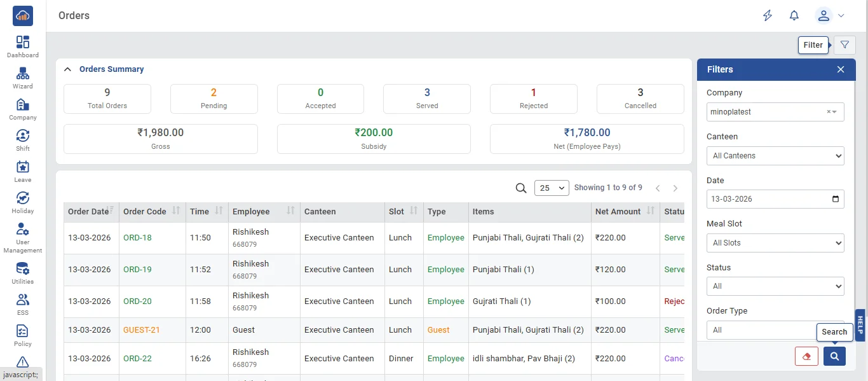Open the Shift sidebar item

[x=23, y=141]
